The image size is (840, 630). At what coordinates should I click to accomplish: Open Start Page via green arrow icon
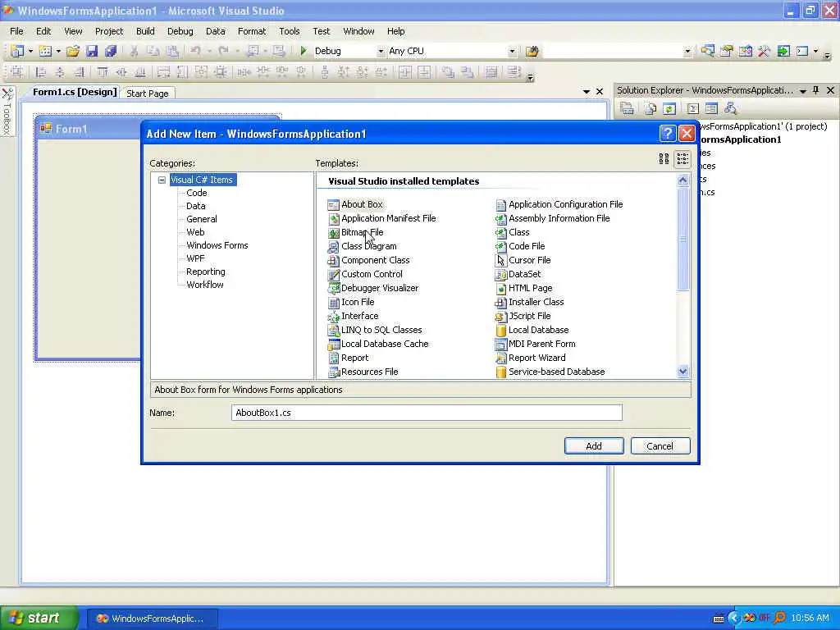783,51
